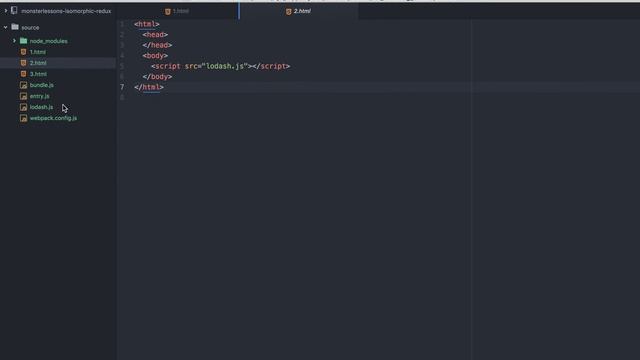640x360 pixels.
Task: Click the JS file icon beside lodash.js
Action: (x=24, y=107)
